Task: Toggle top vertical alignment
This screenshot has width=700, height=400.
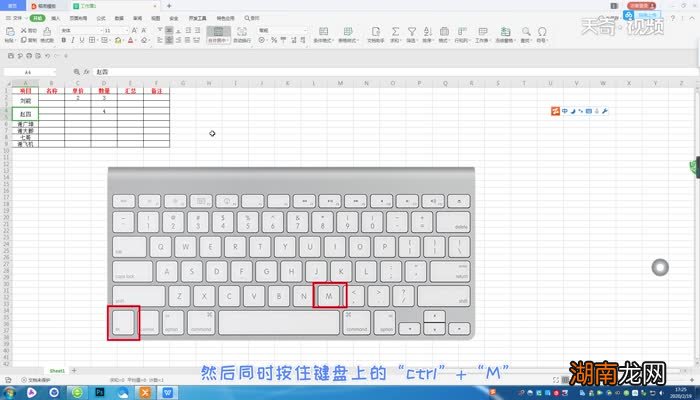Action: click(160, 30)
